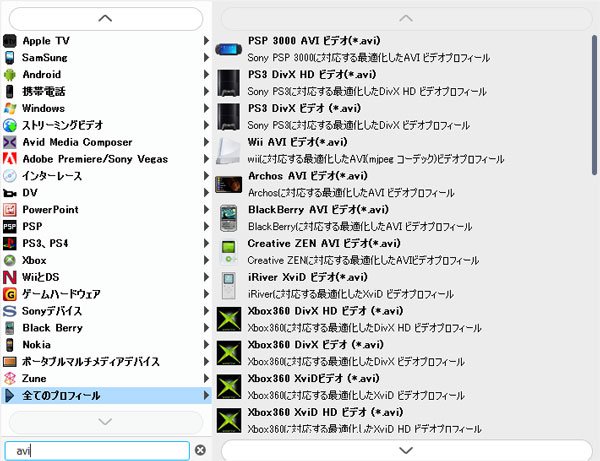This screenshot has width=600, height=461.
Task: Clear the avi search text
Action: (200, 450)
